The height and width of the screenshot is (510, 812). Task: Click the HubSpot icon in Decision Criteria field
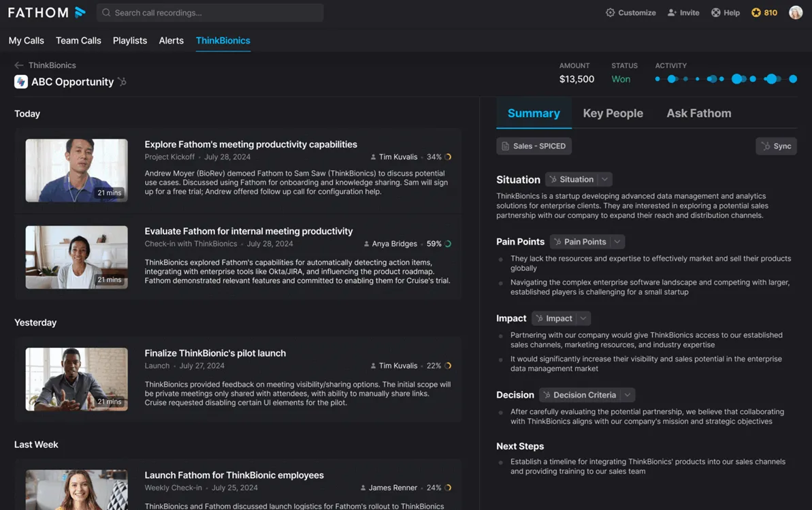click(x=547, y=395)
